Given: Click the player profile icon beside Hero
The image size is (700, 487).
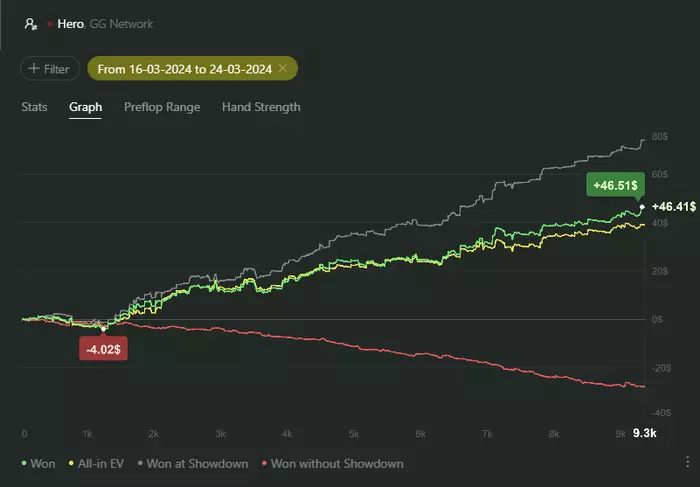Looking at the screenshot, I should click(x=31, y=23).
